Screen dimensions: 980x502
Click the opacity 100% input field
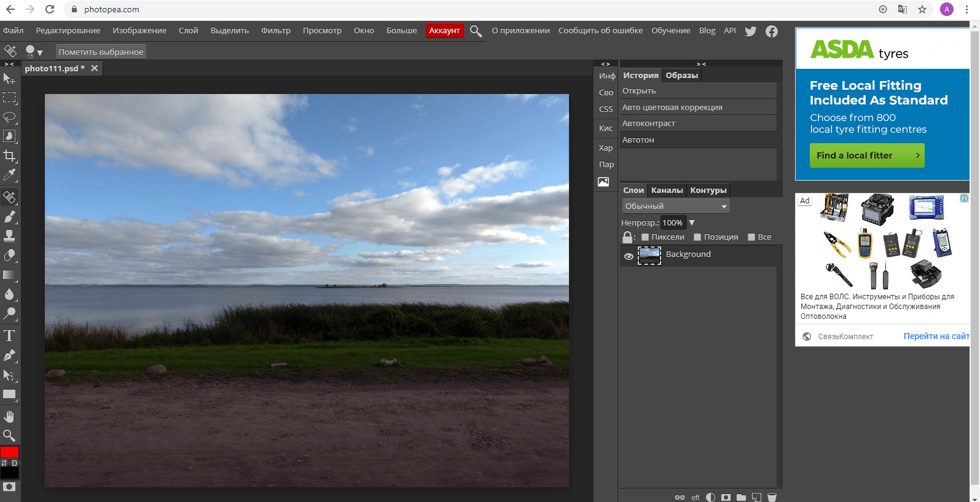tap(673, 222)
